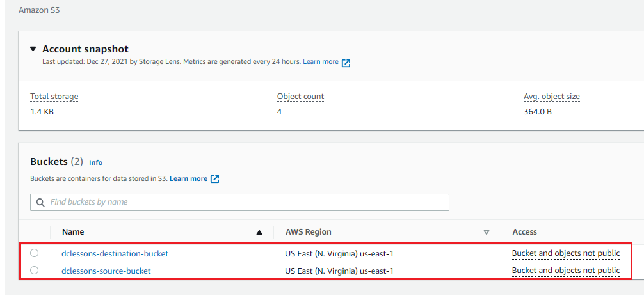The width and height of the screenshot is (644, 298).
Task: Click the Name column header
Action: pos(73,232)
